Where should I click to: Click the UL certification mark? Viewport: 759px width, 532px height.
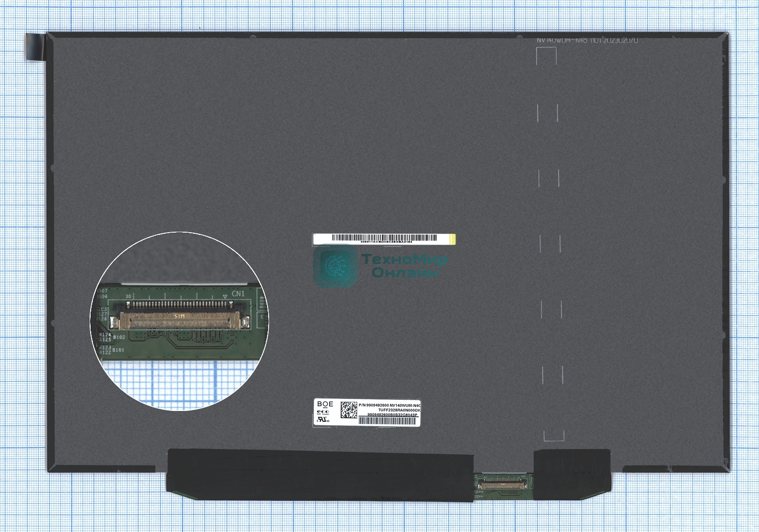[x=323, y=420]
